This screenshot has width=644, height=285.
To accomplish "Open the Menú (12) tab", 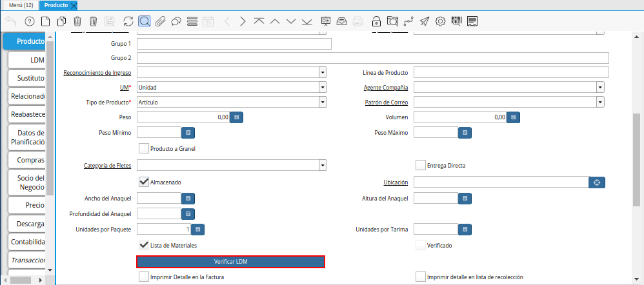I will click(20, 5).
